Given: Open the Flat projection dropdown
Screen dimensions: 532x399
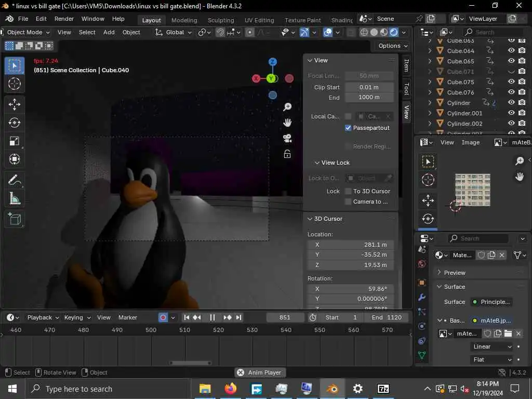Looking at the screenshot, I should pos(492,360).
